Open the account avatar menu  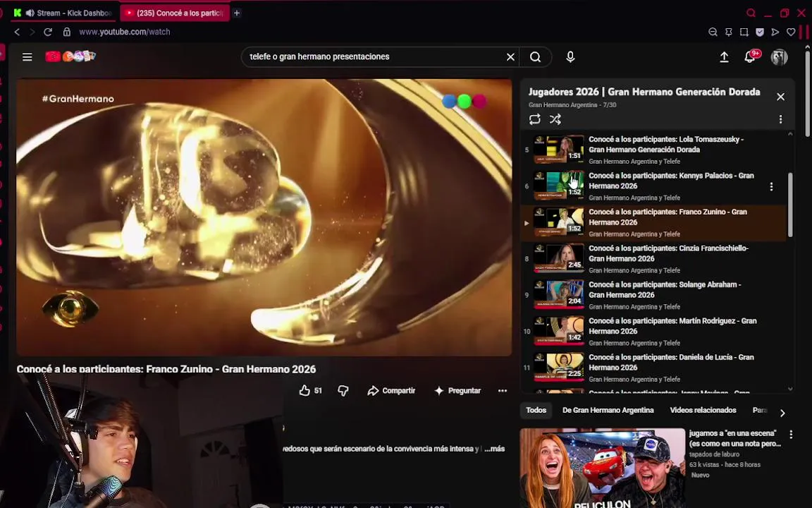pyautogui.click(x=779, y=57)
